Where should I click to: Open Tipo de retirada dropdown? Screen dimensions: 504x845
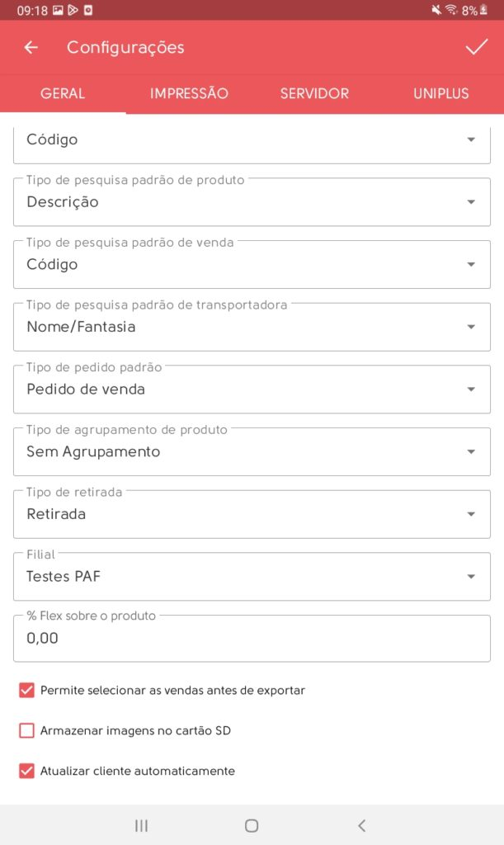[252, 514]
